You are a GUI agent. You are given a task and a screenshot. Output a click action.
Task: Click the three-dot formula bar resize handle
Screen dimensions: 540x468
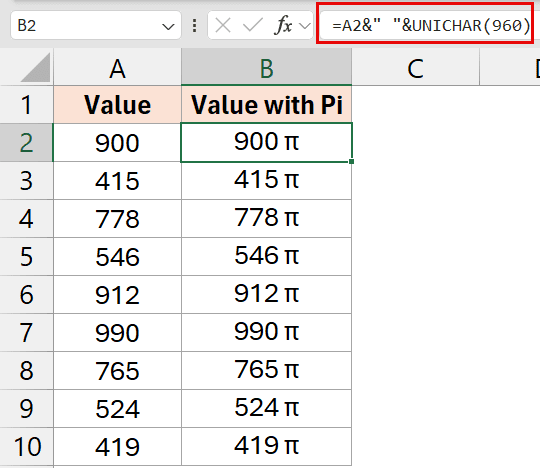coord(195,25)
